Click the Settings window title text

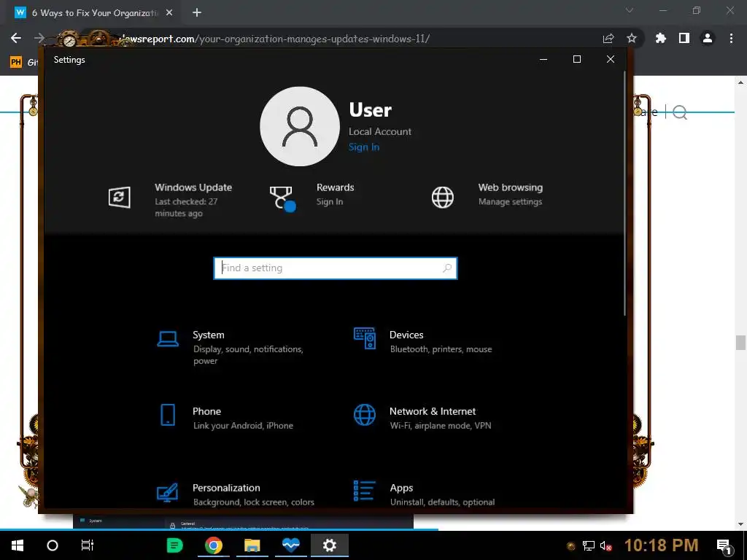pos(69,60)
